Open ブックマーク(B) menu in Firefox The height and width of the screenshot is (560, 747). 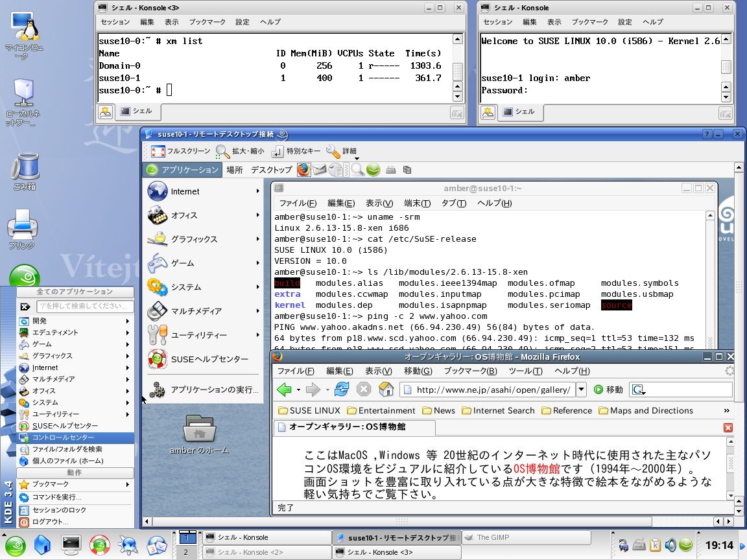[470, 371]
